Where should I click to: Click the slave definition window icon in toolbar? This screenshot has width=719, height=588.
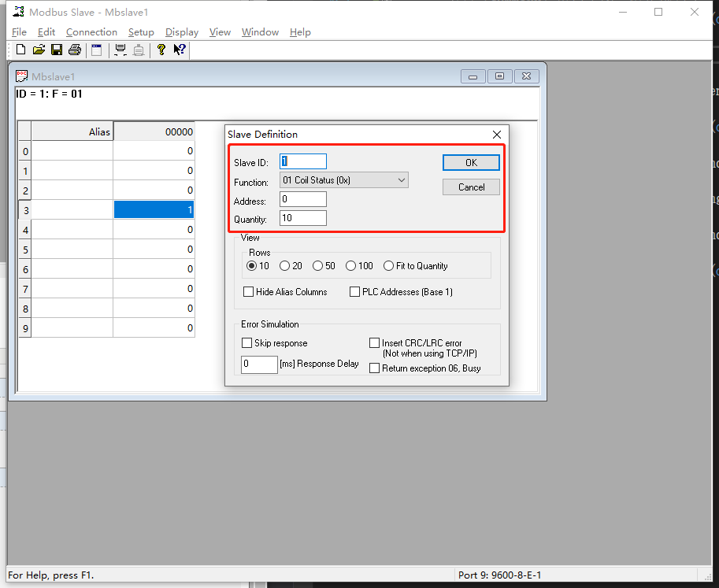coord(96,50)
